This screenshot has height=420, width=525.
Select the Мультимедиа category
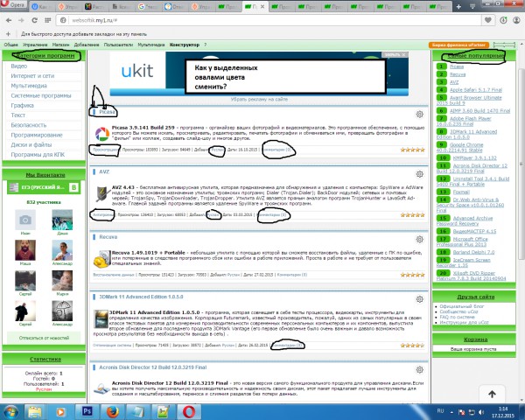click(x=29, y=86)
